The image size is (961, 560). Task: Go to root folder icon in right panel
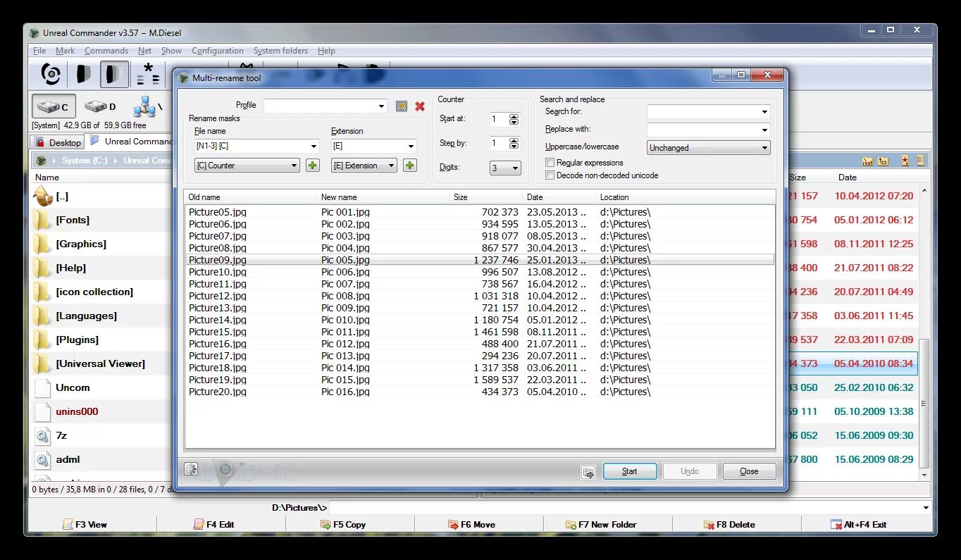coord(868,161)
